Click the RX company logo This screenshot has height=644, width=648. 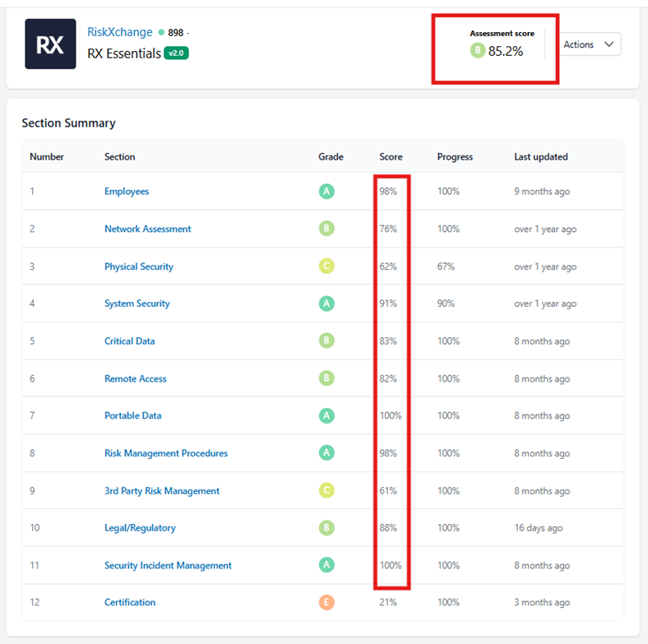50,44
